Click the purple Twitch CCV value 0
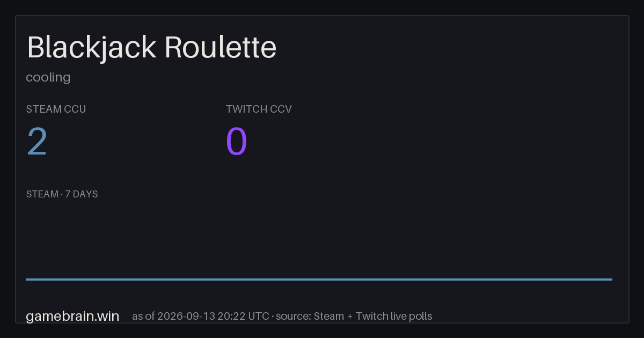 (237, 142)
